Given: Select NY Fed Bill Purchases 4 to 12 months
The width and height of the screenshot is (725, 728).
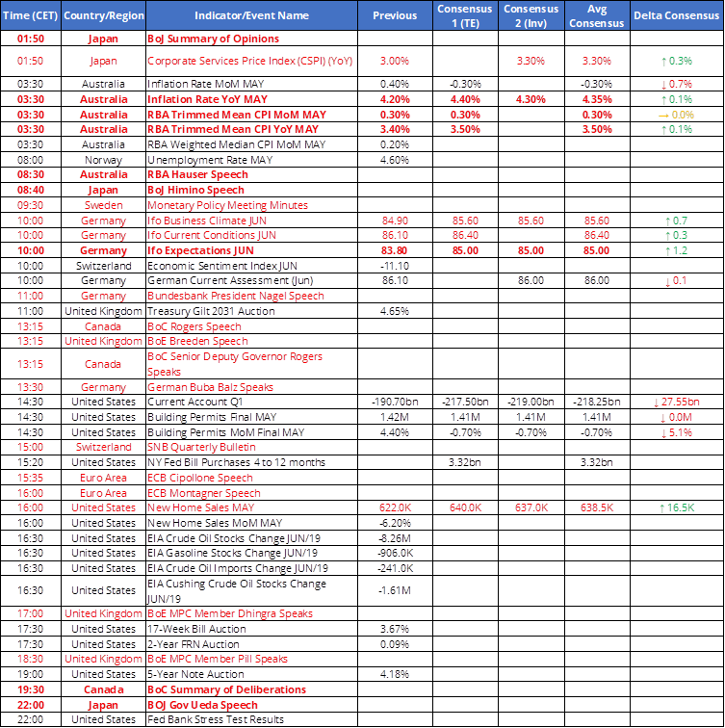Looking at the screenshot, I should (251, 462).
